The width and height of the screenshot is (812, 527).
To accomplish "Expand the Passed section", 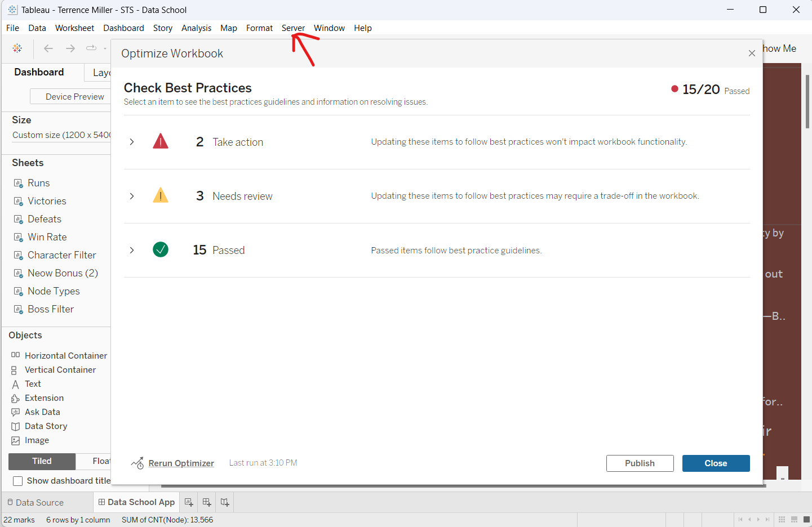I will (131, 250).
